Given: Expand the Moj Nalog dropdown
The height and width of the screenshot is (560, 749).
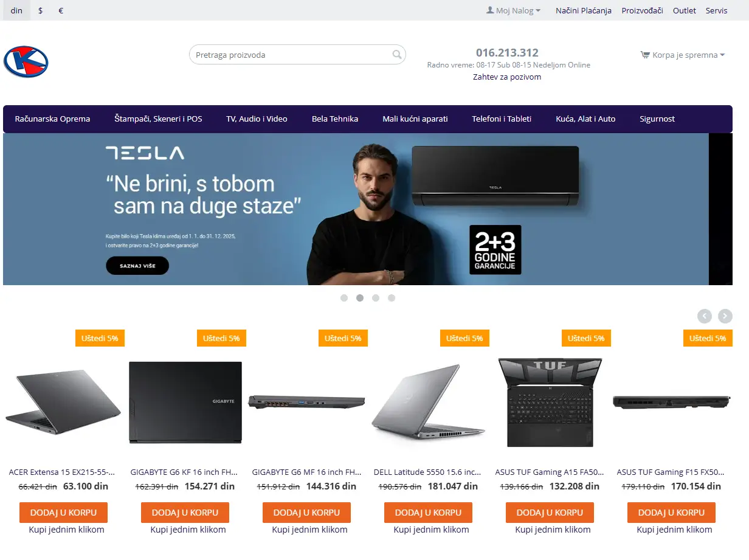Looking at the screenshot, I should (513, 10).
